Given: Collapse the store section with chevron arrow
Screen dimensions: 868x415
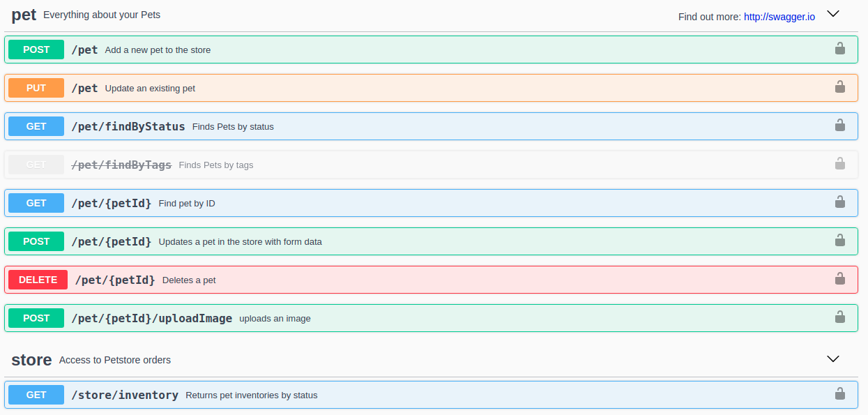Looking at the screenshot, I should pyautogui.click(x=832, y=359).
